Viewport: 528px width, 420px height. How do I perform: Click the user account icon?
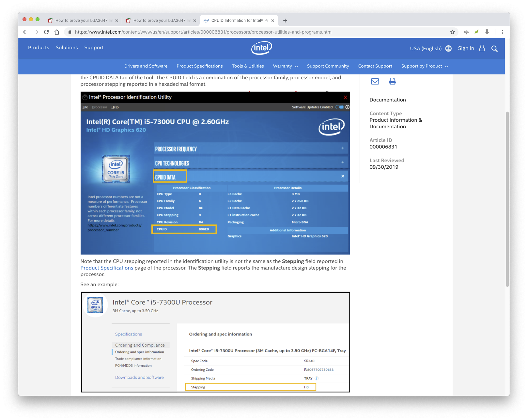(x=482, y=48)
